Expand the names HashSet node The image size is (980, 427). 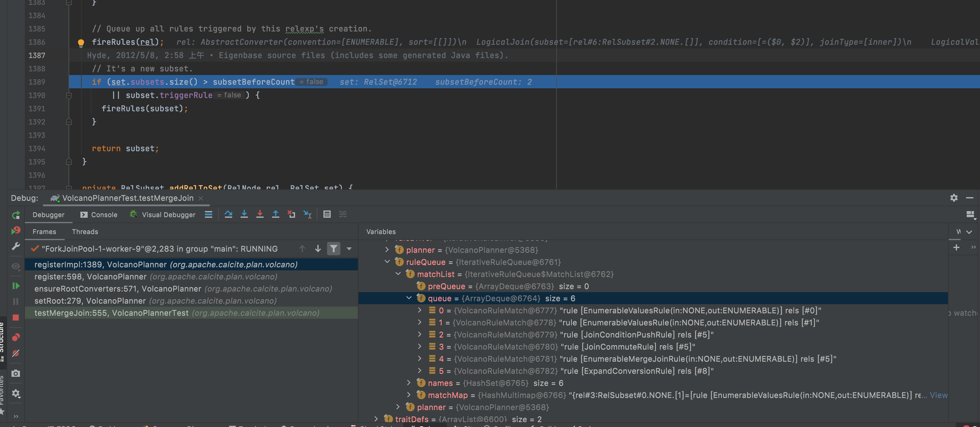coord(409,383)
